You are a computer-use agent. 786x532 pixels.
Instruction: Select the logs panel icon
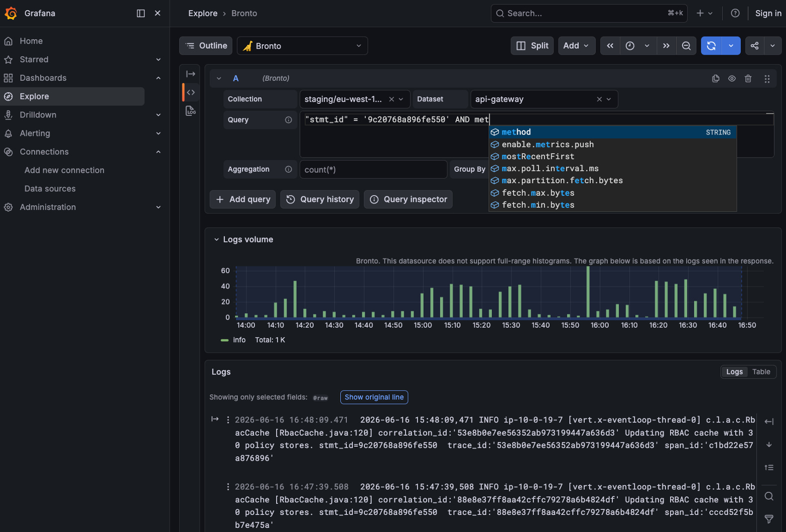coord(190,111)
